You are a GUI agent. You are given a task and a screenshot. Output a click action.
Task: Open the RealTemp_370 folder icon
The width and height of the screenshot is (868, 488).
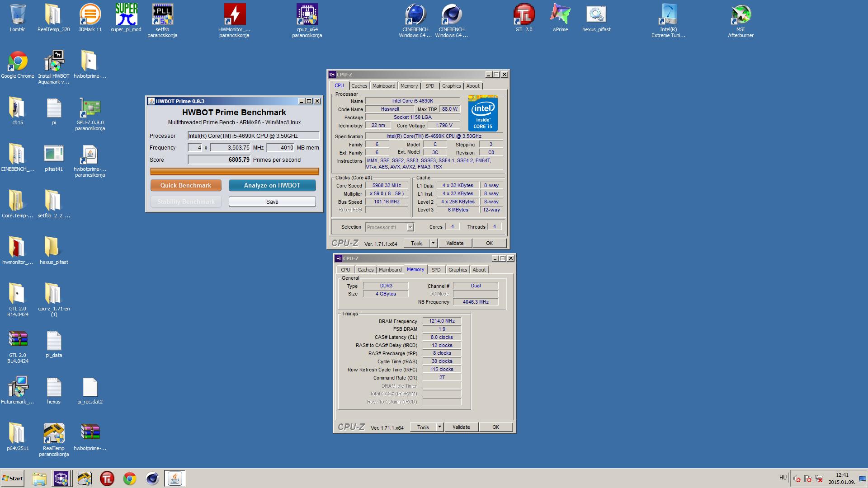coord(53,14)
